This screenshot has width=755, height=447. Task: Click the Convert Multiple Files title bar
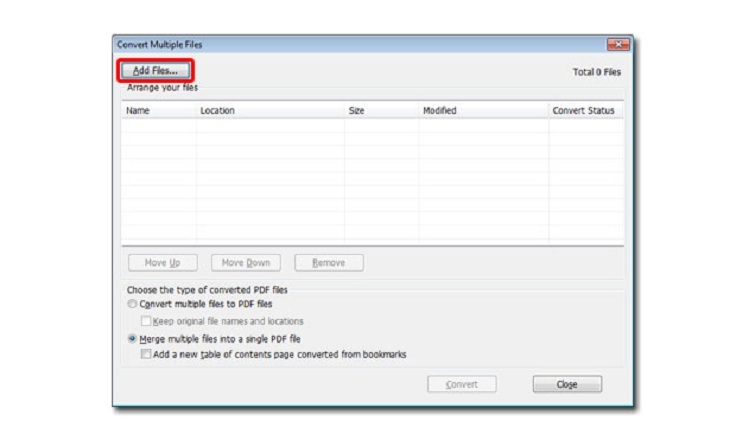pos(300,45)
